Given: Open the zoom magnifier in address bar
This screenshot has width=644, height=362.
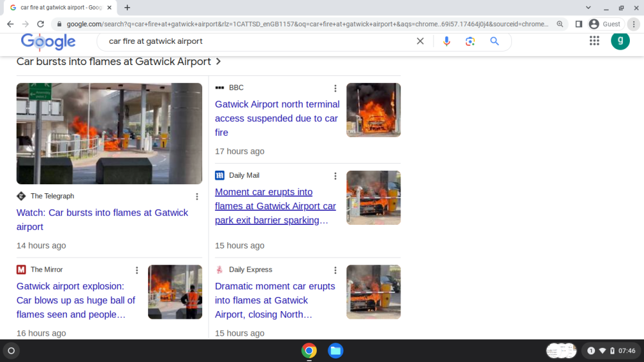Looking at the screenshot, I should coord(560,24).
